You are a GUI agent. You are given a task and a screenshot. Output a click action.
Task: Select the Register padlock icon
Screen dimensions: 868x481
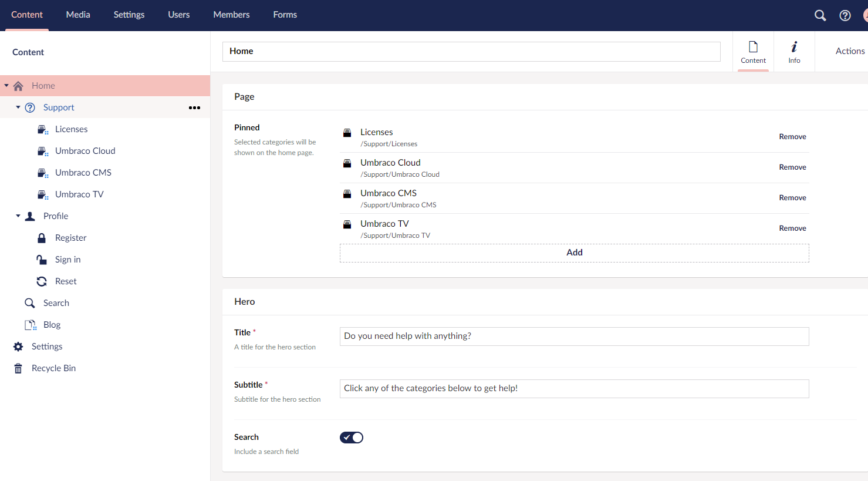click(x=42, y=238)
